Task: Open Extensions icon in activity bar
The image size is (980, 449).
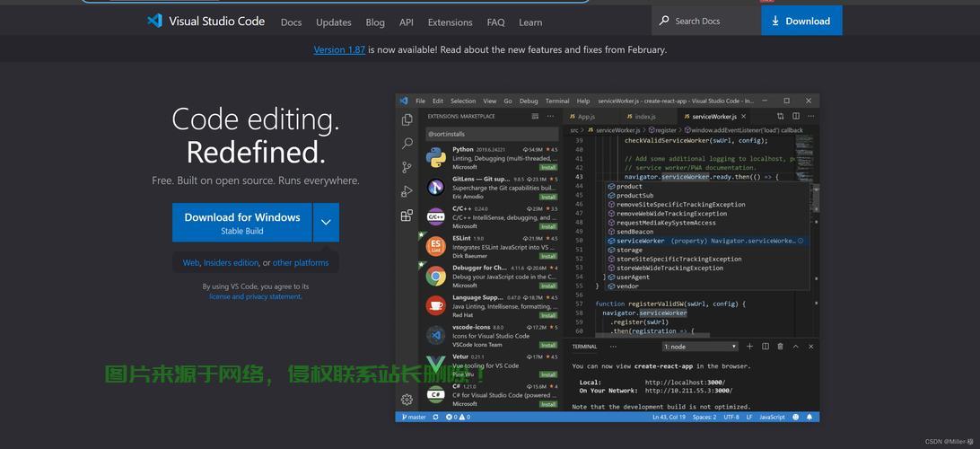Action: pyautogui.click(x=407, y=216)
